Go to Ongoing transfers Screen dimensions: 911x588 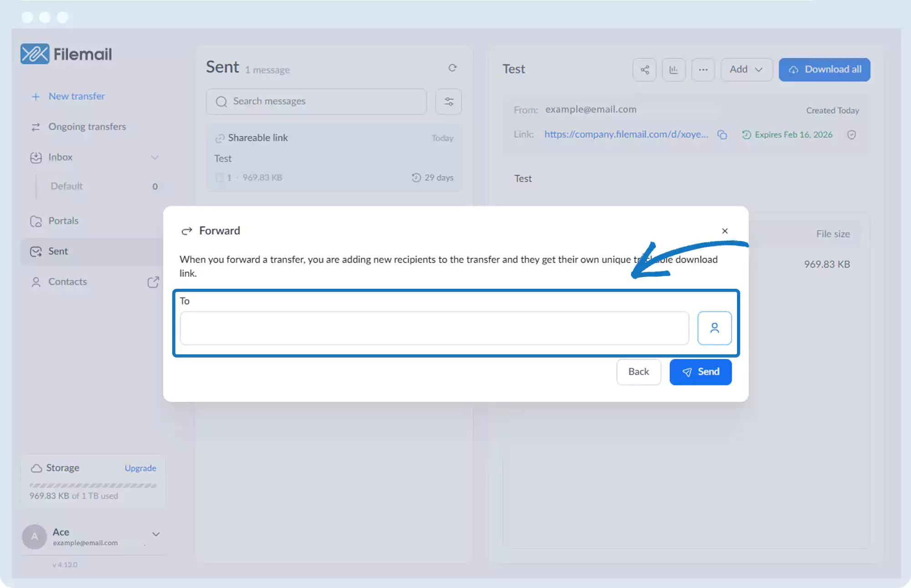pyautogui.click(x=87, y=127)
